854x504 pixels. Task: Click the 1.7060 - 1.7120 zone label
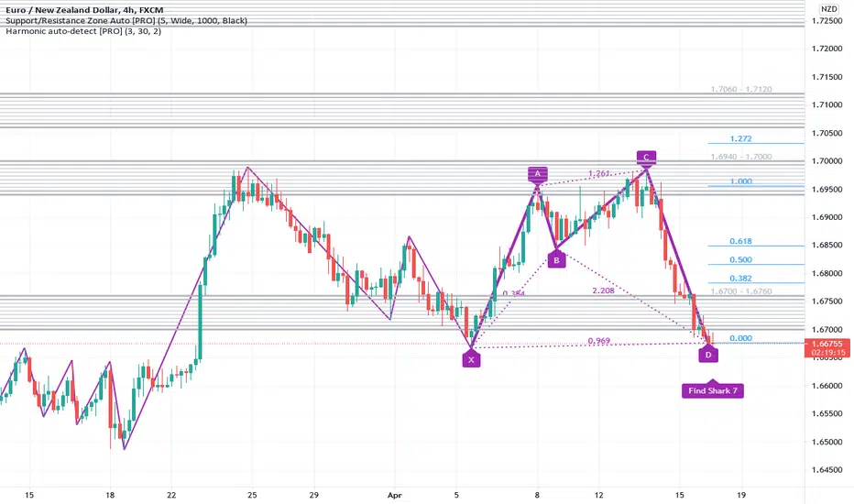741,90
